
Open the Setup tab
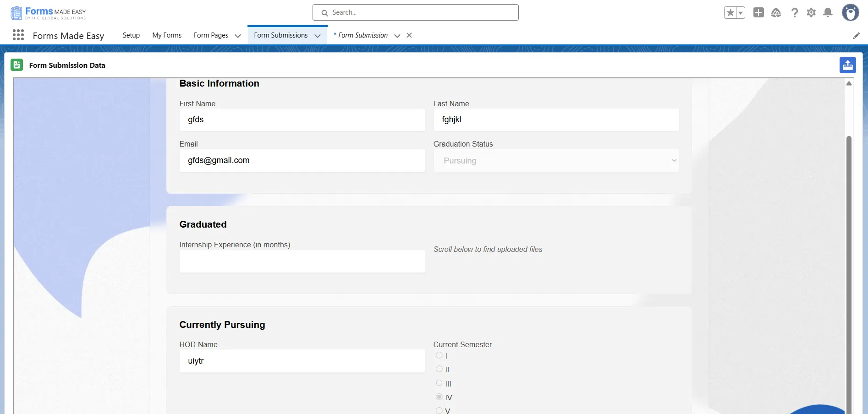(x=131, y=35)
